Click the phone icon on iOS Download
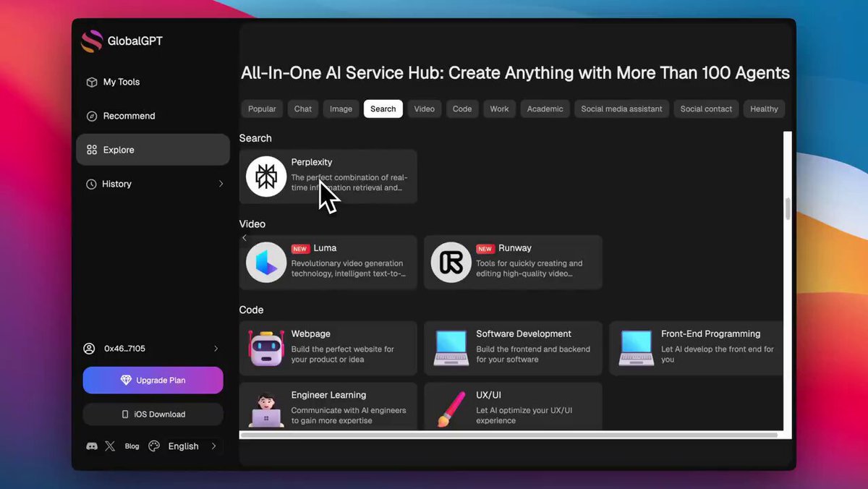This screenshot has height=489, width=868. 126,414
